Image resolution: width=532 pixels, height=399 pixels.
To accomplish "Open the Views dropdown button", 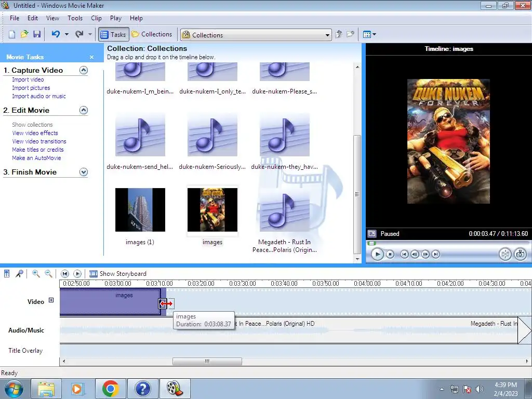I will (x=369, y=34).
